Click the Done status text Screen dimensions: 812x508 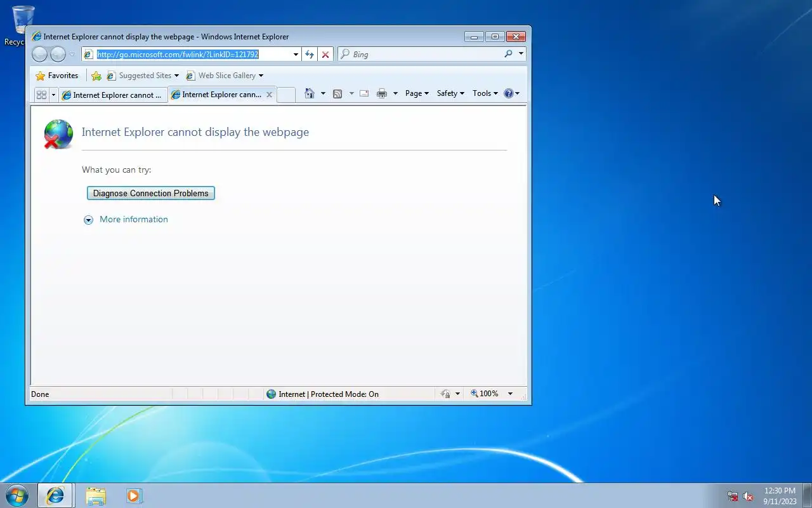[x=40, y=394]
